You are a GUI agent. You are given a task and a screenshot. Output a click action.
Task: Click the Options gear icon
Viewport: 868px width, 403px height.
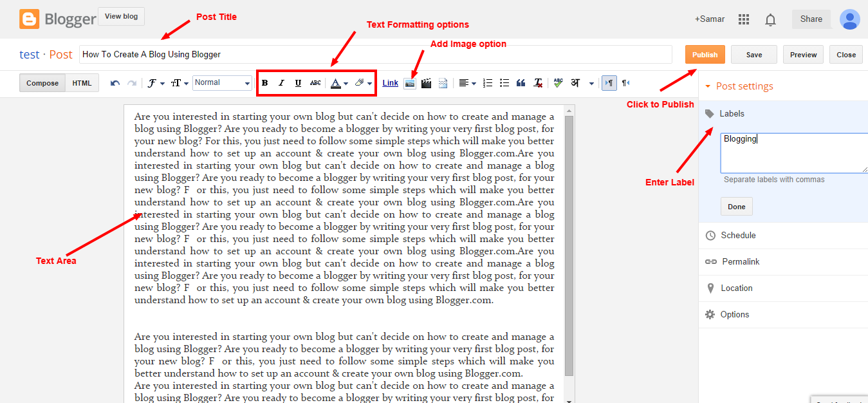click(x=710, y=315)
